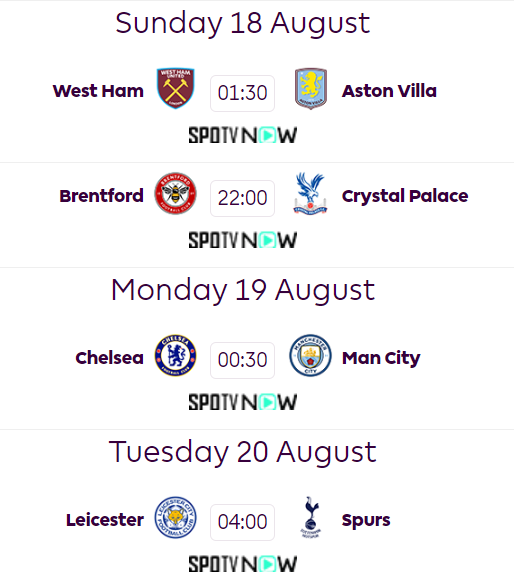Open the 01:30 West Ham kickoff time
The width and height of the screenshot is (514, 579).
click(x=242, y=93)
